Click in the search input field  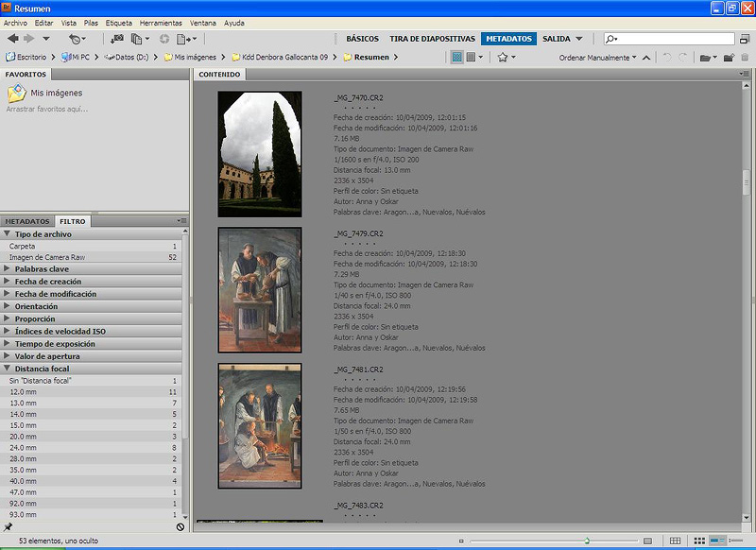669,39
